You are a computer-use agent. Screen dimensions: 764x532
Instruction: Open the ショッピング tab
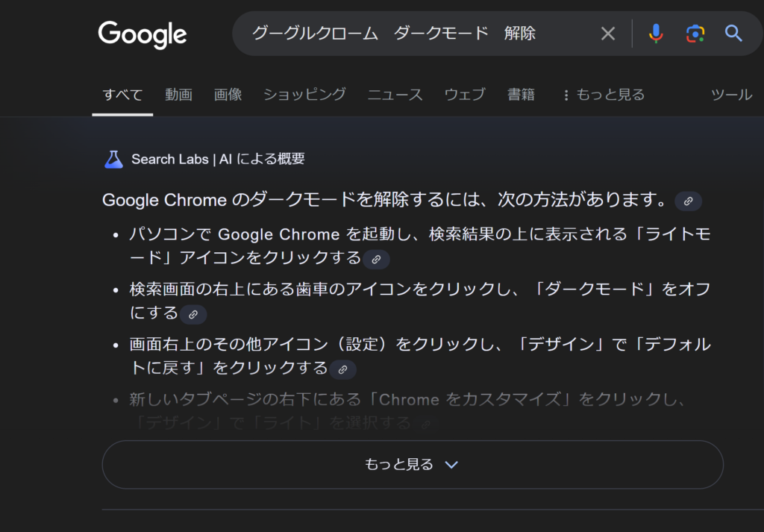(x=304, y=95)
